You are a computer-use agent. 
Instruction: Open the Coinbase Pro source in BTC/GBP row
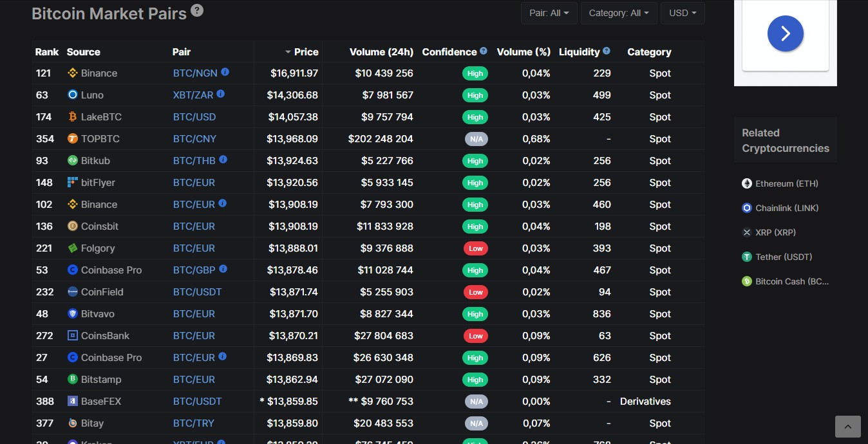pyautogui.click(x=111, y=270)
